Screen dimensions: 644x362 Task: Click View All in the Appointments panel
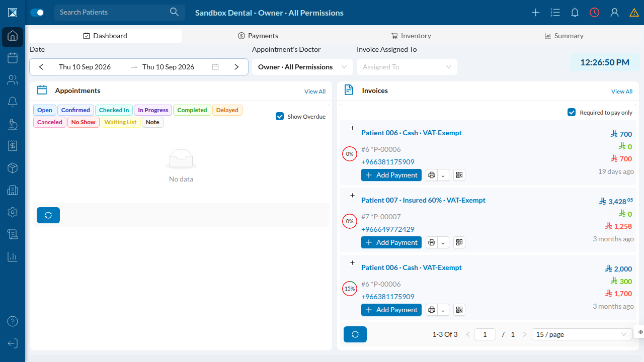(315, 92)
